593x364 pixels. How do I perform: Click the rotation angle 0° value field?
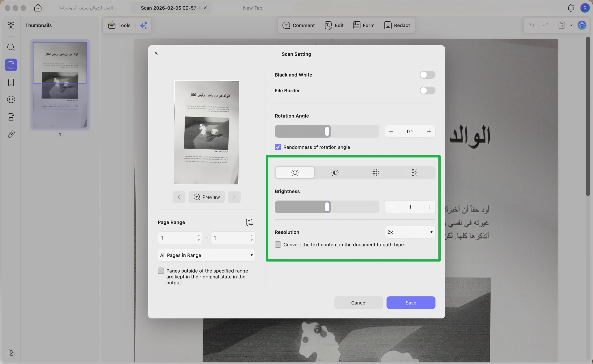point(410,131)
